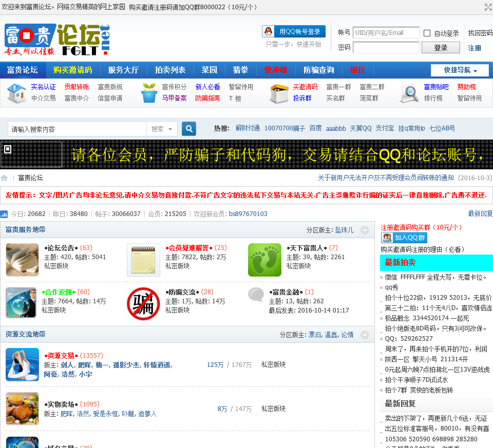Click the 注册邀请码购买群 red link
493x448 pixels.
[421, 227]
